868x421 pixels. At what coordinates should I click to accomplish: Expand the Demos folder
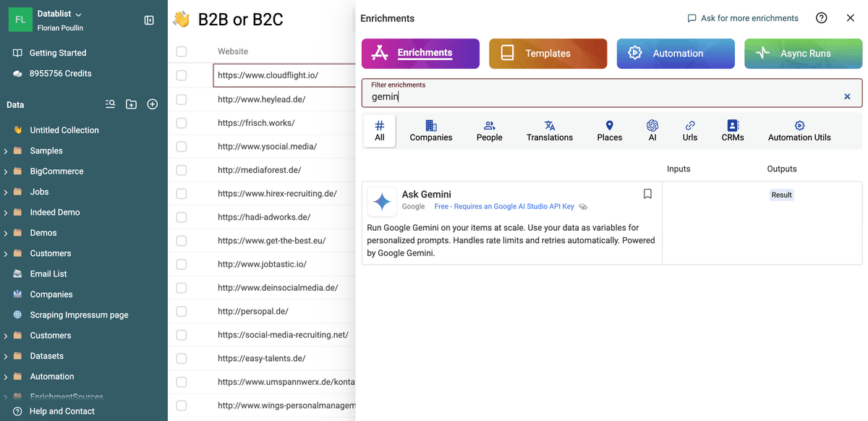[x=6, y=233]
